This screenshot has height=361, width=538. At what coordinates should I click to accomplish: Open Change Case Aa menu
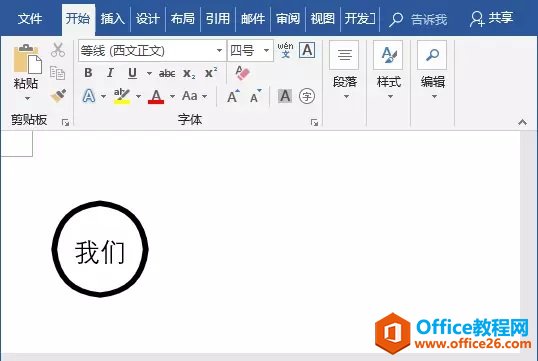(x=194, y=96)
